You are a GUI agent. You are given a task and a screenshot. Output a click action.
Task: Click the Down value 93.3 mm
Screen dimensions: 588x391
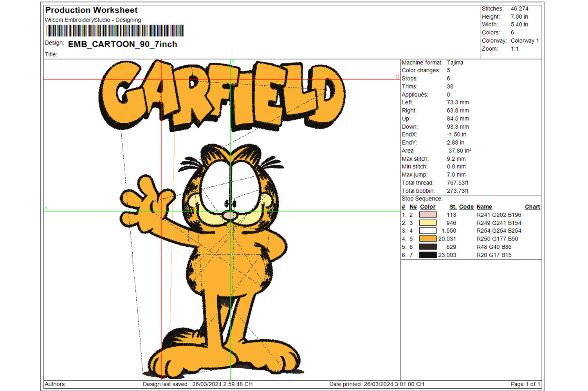click(458, 127)
